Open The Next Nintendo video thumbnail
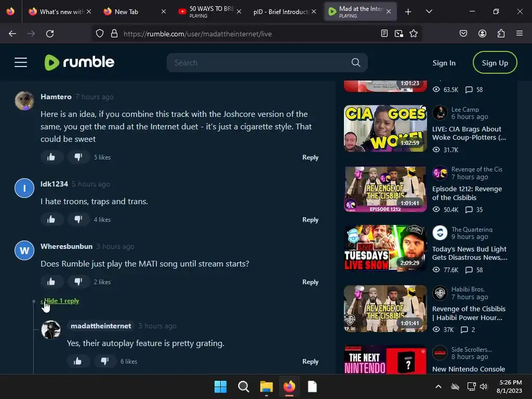The height and width of the screenshot is (399, 532). [385, 360]
